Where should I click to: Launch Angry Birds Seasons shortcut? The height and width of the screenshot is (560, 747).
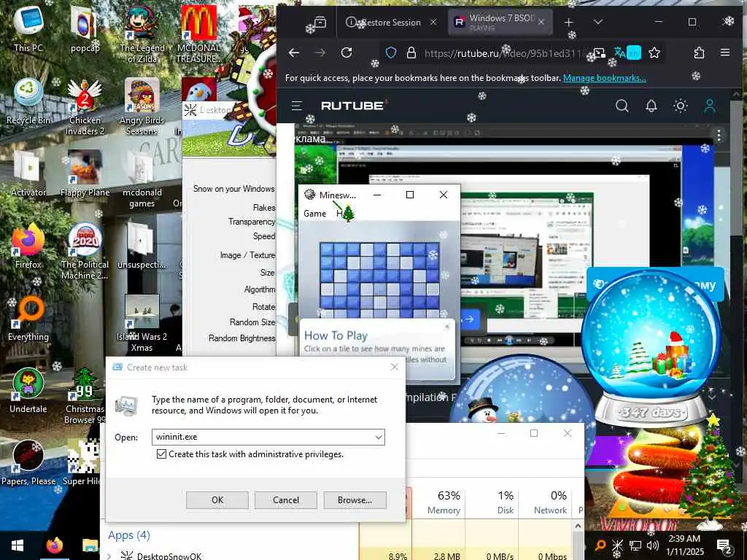[x=142, y=107]
